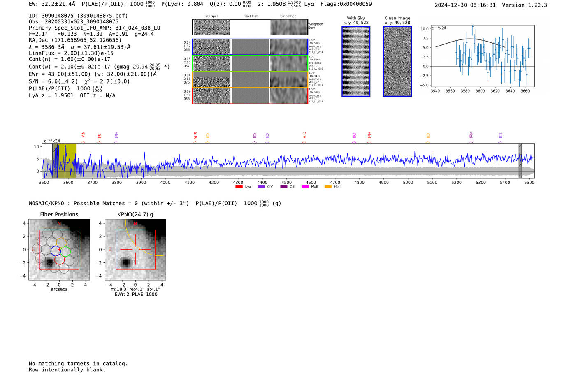The image size is (576, 392).
Task: Click the orange fiber circle in Fiber Positions
Action: [61, 243]
